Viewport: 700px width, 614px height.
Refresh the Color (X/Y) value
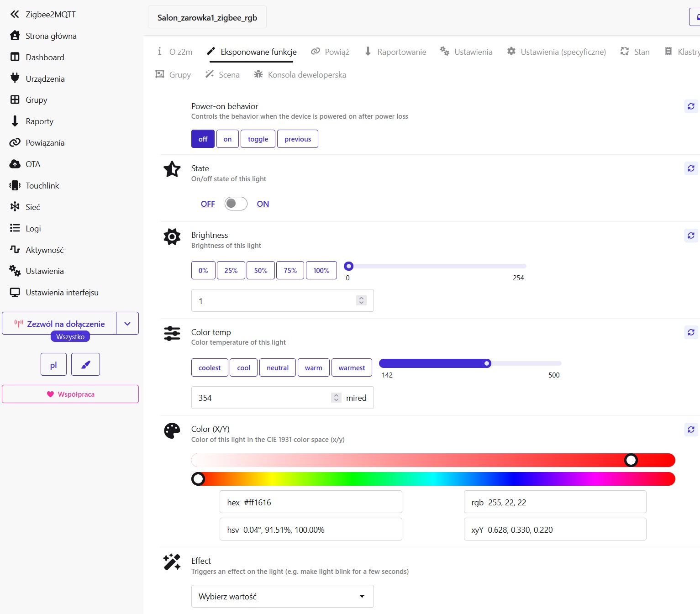click(x=691, y=430)
